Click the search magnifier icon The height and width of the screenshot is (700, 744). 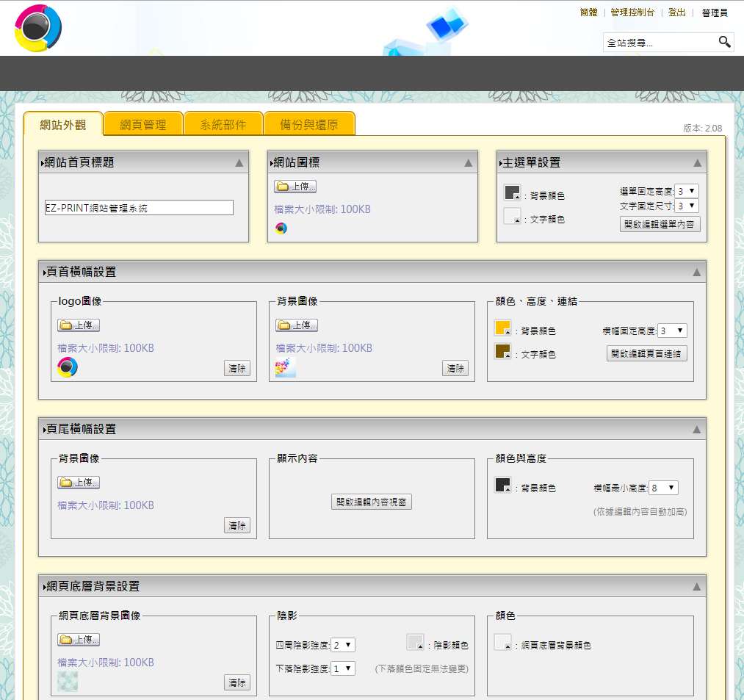click(724, 42)
